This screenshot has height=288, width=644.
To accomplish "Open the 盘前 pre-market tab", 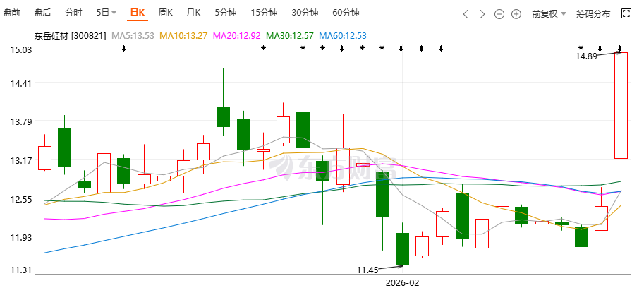I will coord(12,13).
